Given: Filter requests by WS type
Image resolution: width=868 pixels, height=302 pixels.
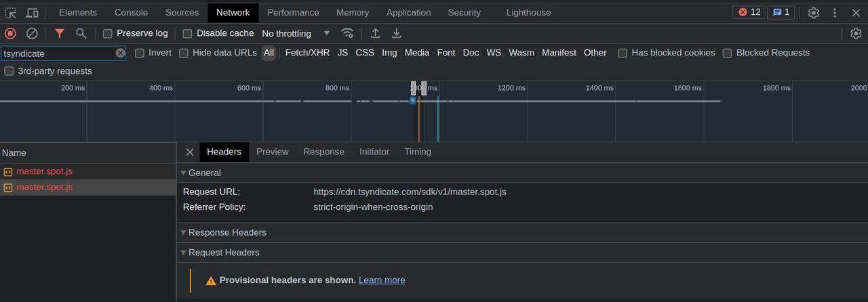Looking at the screenshot, I should (494, 53).
